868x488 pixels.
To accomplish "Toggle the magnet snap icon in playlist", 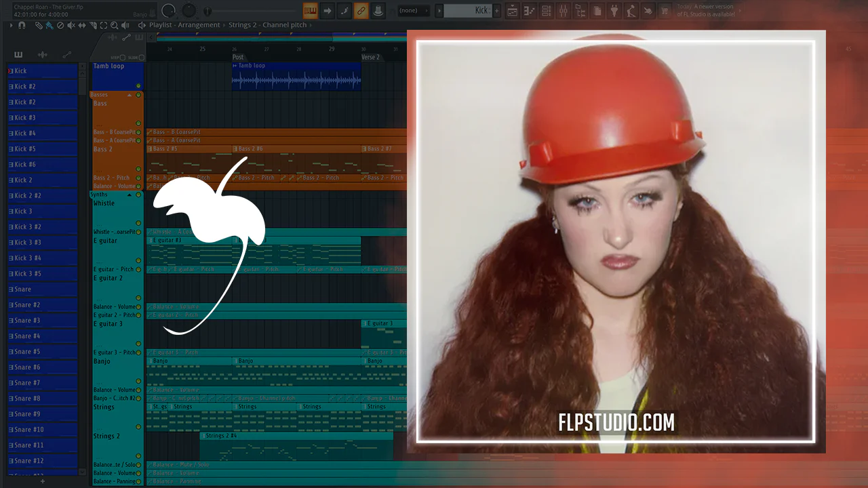I will pyautogui.click(x=22, y=25).
